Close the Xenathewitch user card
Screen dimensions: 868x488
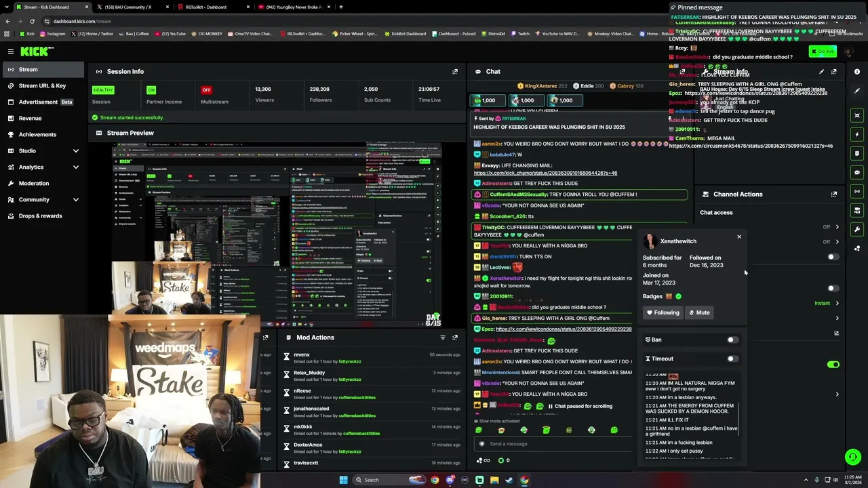click(739, 237)
